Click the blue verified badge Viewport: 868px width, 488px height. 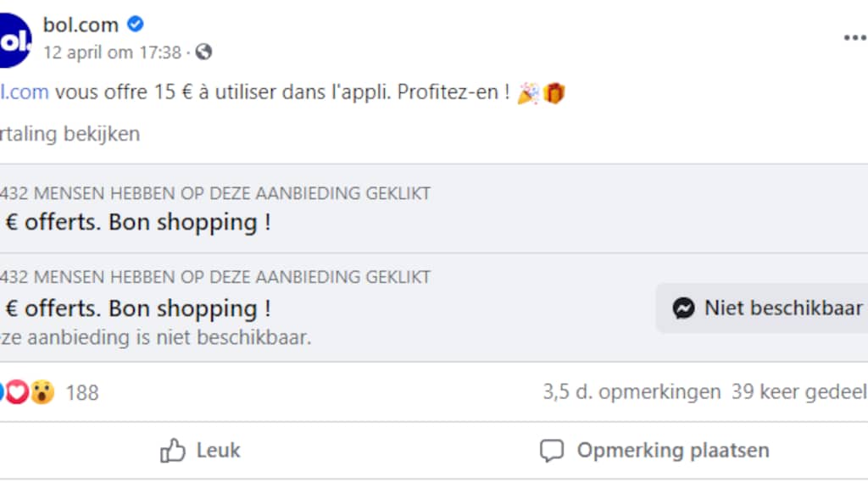(136, 25)
